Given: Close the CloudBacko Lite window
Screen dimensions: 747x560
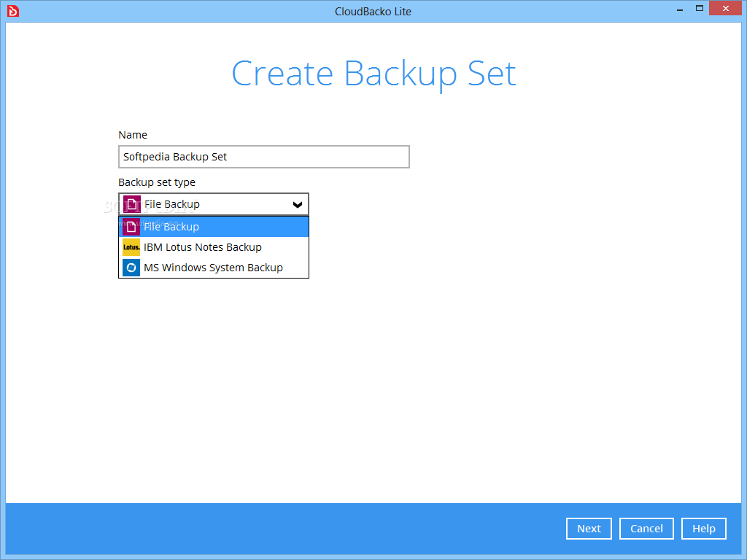Looking at the screenshot, I should tap(726, 9).
